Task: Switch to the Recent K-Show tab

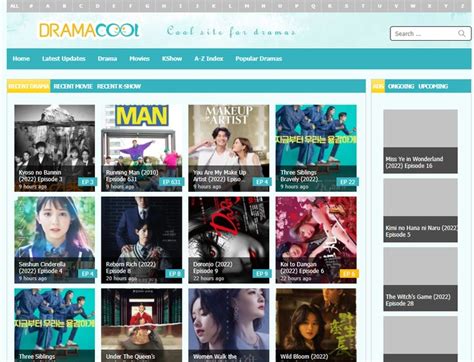Action: 119,86
